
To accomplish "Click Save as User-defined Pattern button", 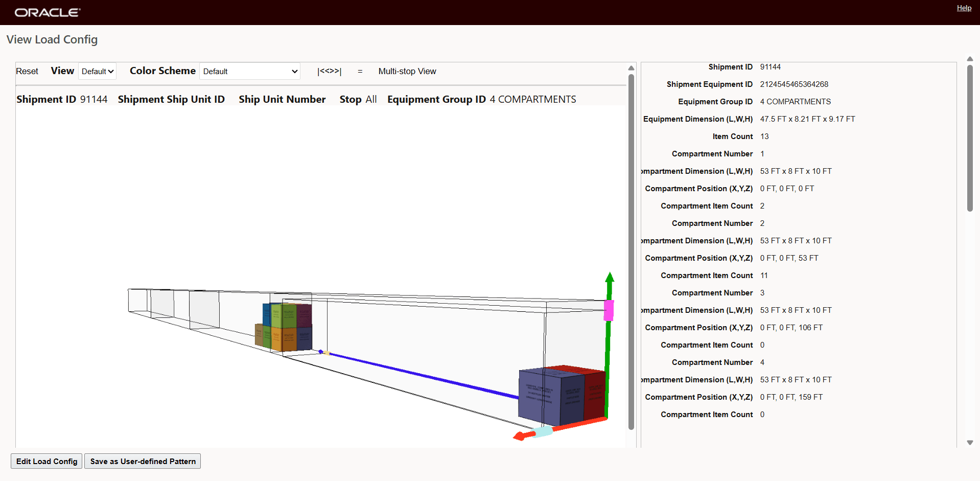I will pos(143,461).
